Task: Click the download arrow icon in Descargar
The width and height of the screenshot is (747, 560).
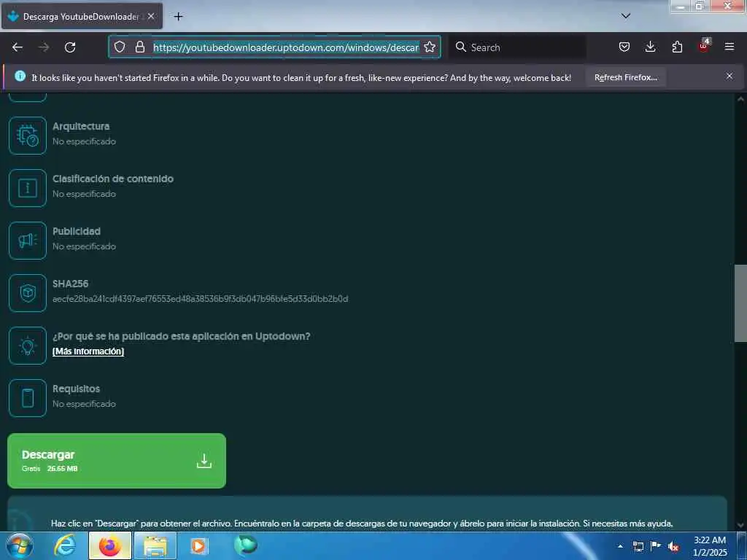Action: 204,461
